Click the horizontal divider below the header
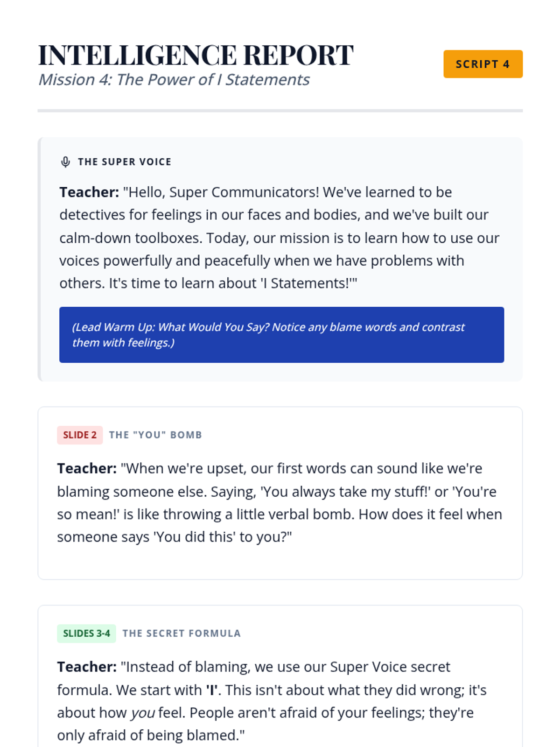The image size is (560, 747). pos(280,111)
